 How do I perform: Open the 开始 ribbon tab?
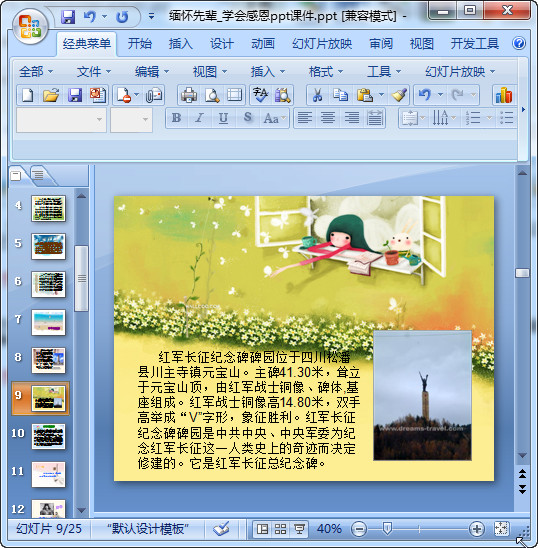point(139,44)
